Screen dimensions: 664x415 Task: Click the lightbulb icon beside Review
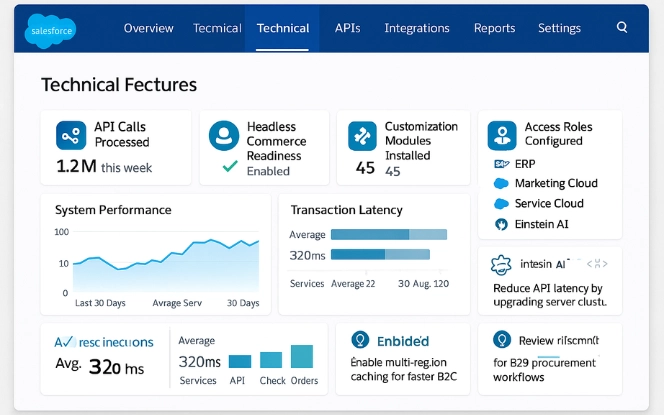tap(502, 341)
